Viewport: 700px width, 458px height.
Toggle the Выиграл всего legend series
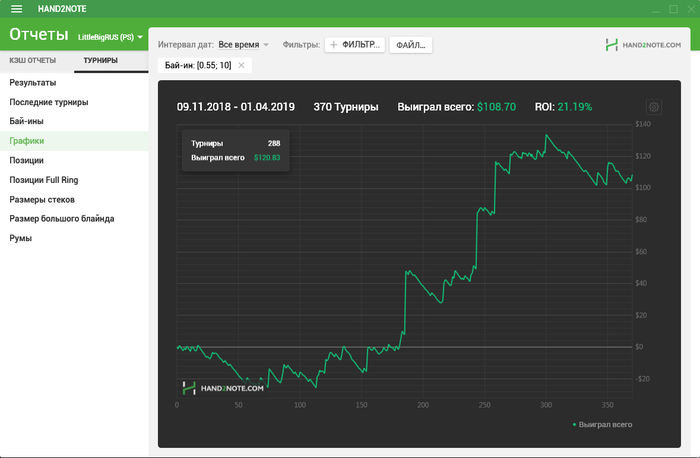pyautogui.click(x=602, y=425)
